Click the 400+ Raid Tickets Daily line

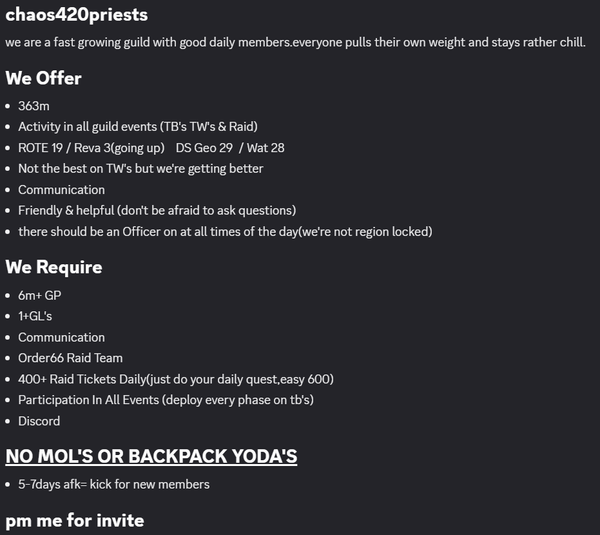[176, 379]
